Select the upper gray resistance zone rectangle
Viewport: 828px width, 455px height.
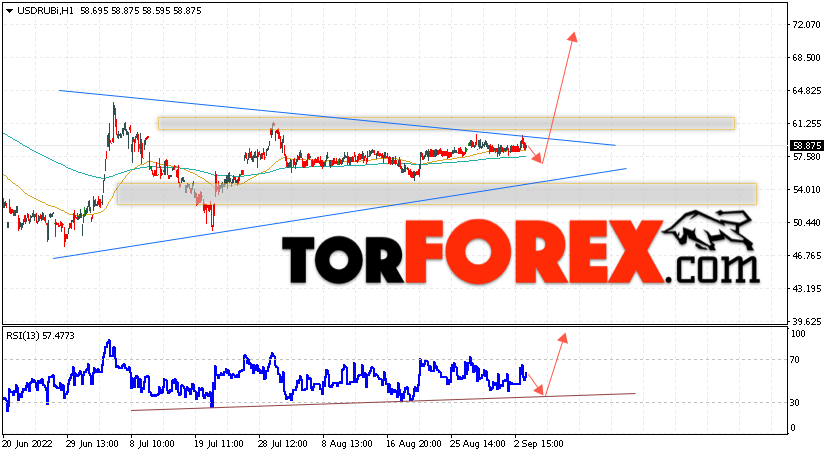click(446, 124)
